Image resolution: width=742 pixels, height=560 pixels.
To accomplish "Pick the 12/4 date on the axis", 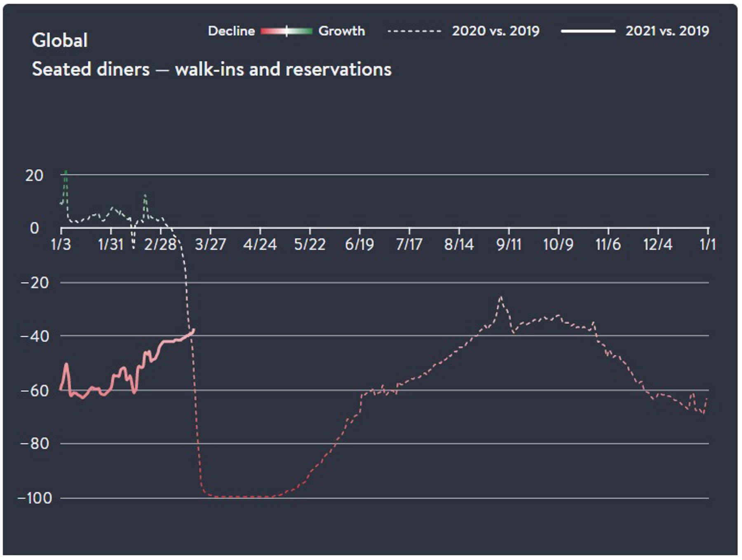I will click(657, 245).
